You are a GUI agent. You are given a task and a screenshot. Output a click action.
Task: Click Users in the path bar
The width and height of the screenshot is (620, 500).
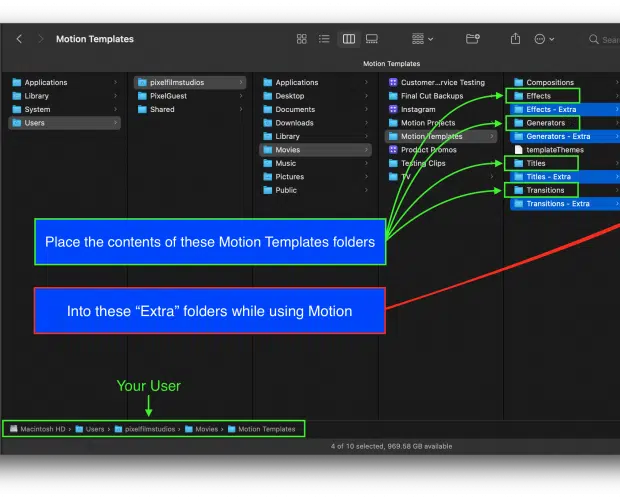click(90, 429)
